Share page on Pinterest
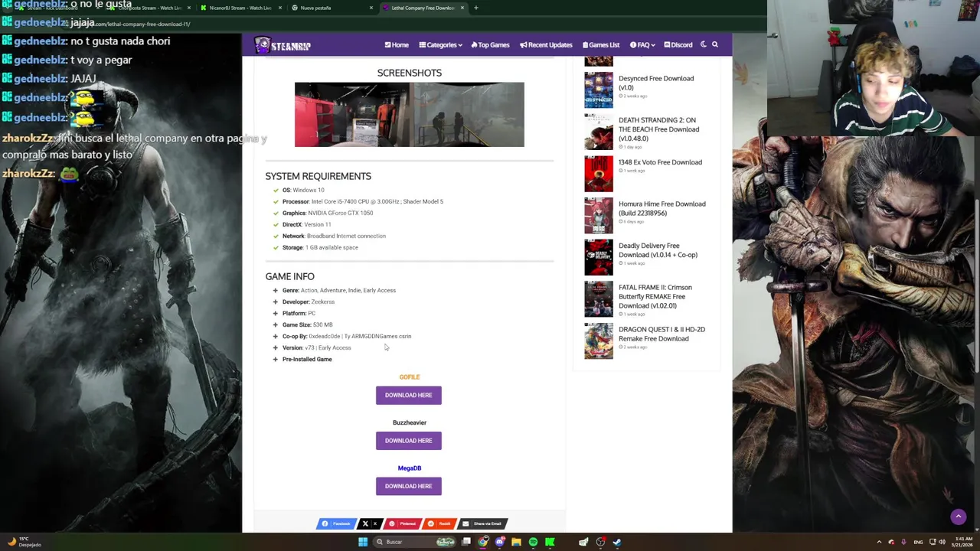This screenshot has width=980, height=551. pos(402,523)
